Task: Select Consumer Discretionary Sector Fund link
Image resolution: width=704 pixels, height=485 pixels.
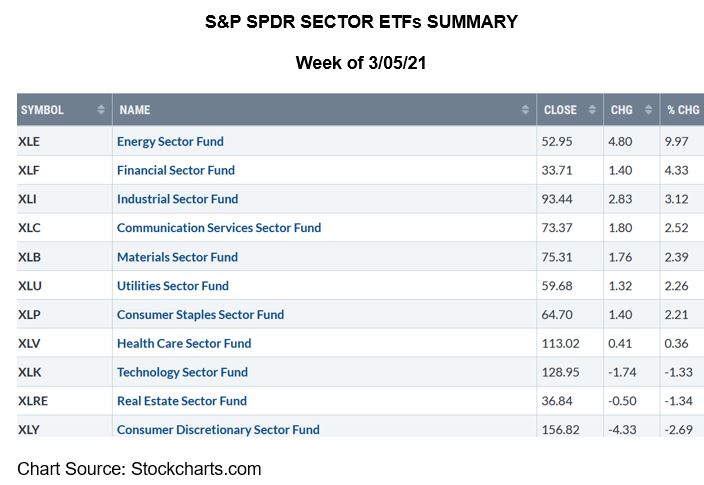Action: click(x=218, y=430)
